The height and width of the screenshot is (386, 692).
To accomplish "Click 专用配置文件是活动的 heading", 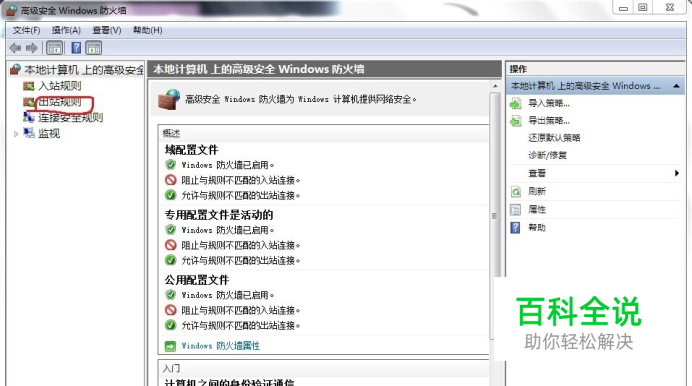I will [219, 215].
